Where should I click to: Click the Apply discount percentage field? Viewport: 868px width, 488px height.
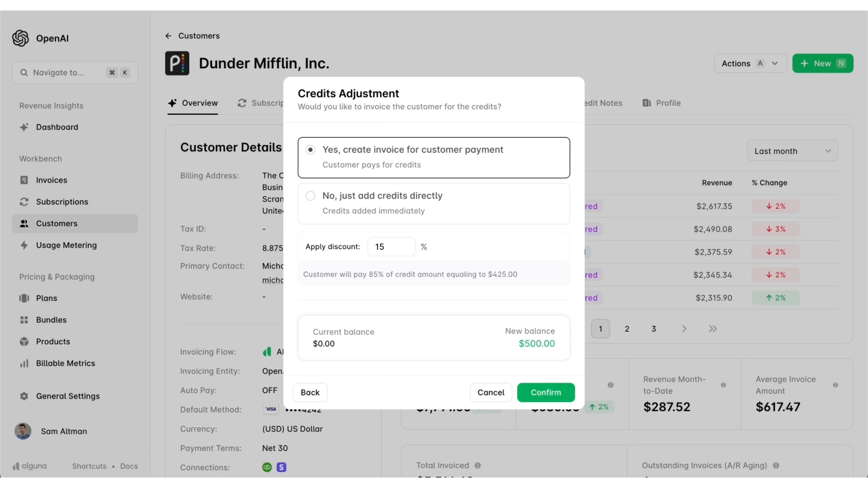pyautogui.click(x=392, y=247)
